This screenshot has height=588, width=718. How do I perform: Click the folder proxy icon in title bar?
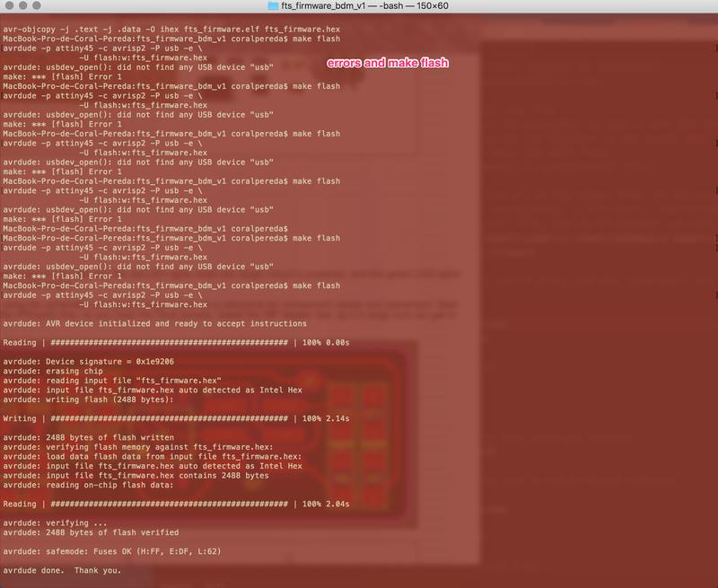[273, 6]
